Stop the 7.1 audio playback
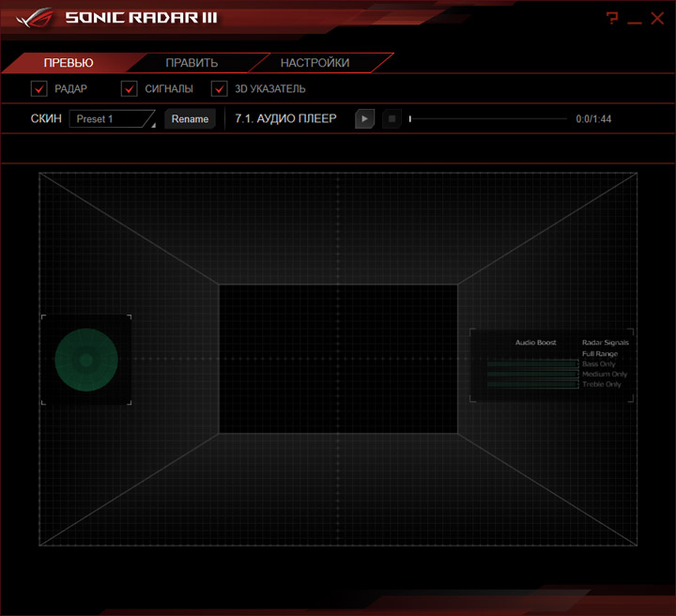This screenshot has width=676, height=616. (392, 119)
